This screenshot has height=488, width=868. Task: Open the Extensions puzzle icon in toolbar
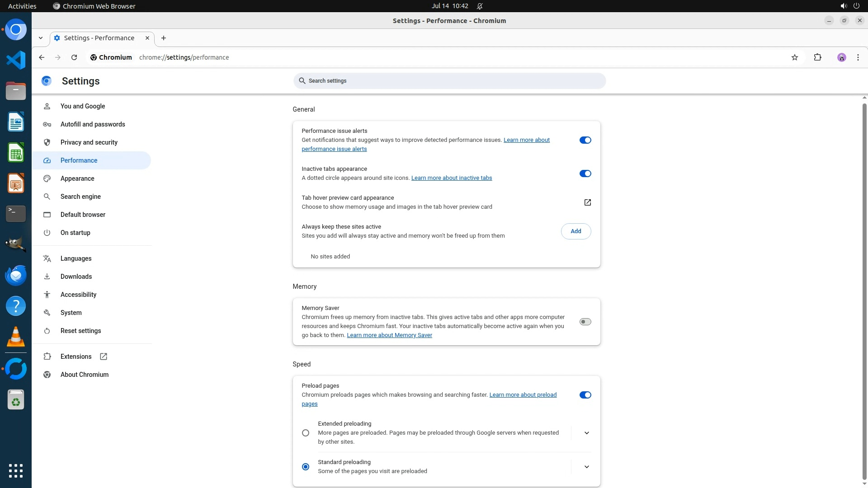pyautogui.click(x=817, y=57)
